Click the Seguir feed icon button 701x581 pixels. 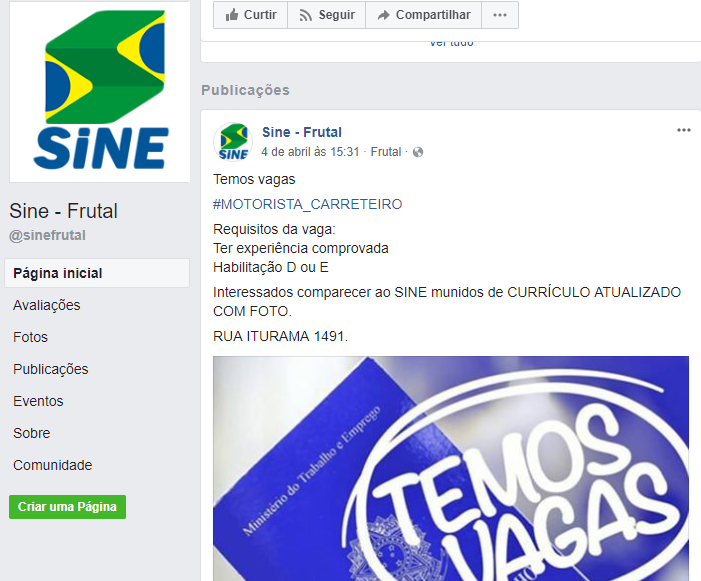coord(326,15)
